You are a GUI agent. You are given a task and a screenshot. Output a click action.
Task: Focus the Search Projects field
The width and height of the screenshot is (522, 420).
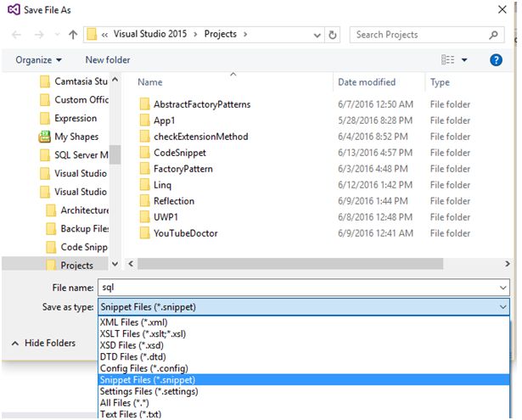(x=427, y=35)
